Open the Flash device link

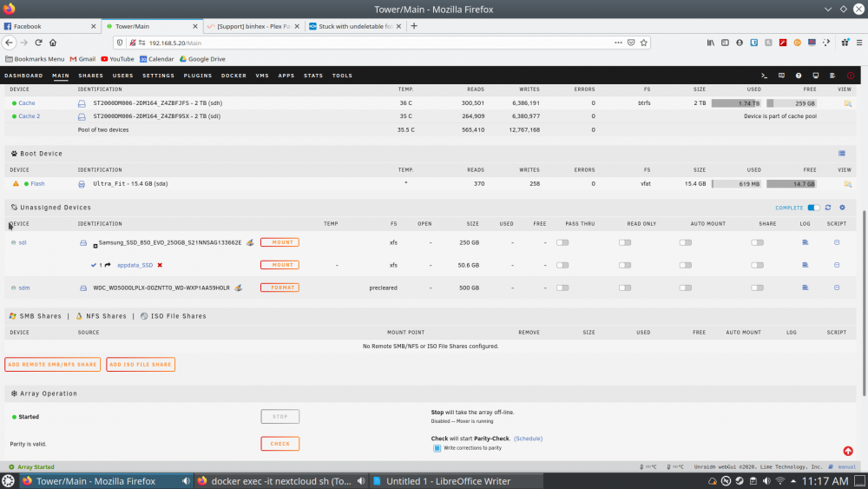click(x=37, y=184)
